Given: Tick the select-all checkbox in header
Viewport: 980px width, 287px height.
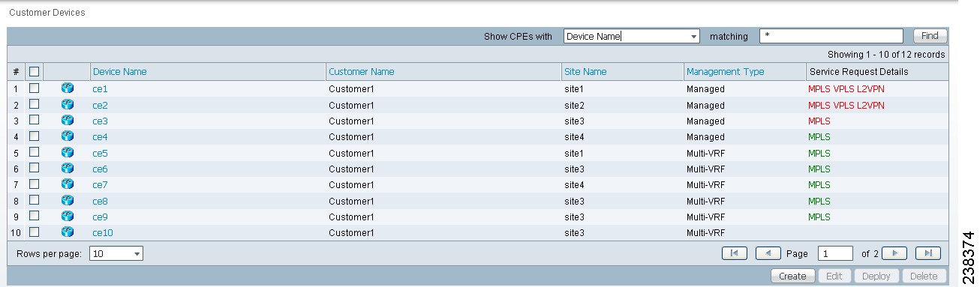Looking at the screenshot, I should [x=34, y=72].
